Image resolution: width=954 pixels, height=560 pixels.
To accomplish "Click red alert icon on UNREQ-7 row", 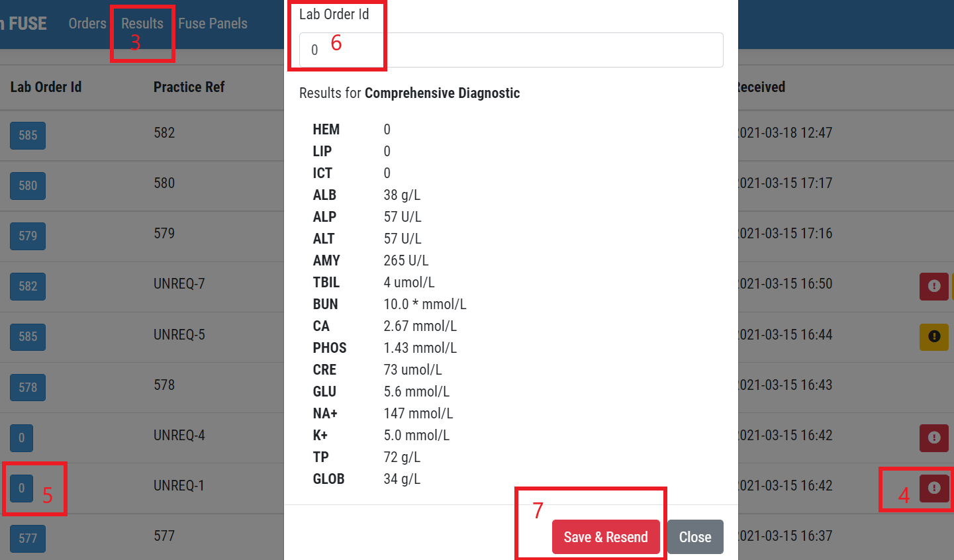I will tap(934, 286).
